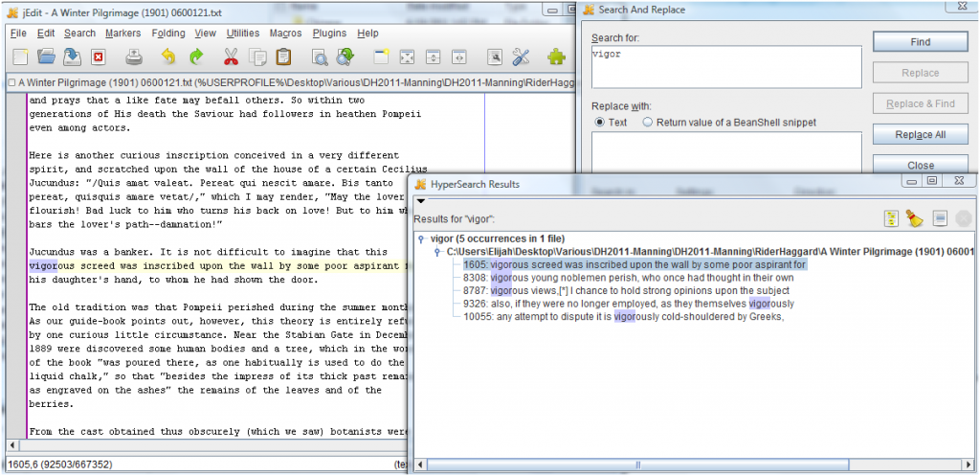Click the New View window icon
Viewport: 980px width, 476px height.
coord(381,57)
